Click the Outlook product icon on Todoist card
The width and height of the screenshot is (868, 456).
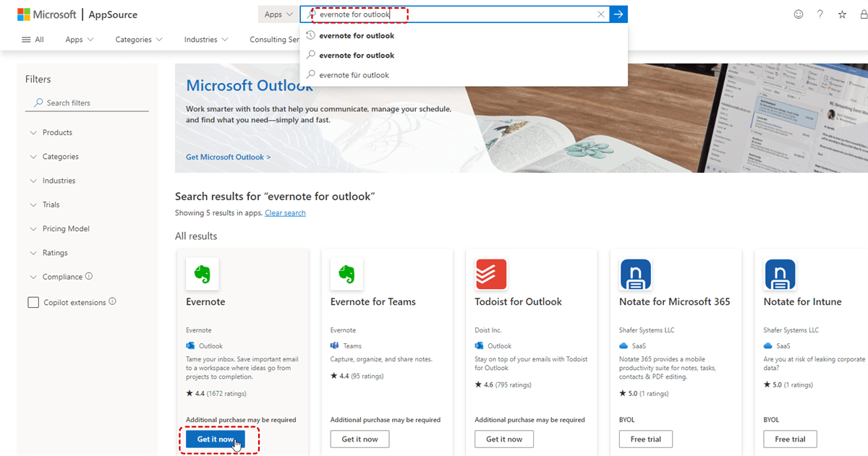[480, 345]
